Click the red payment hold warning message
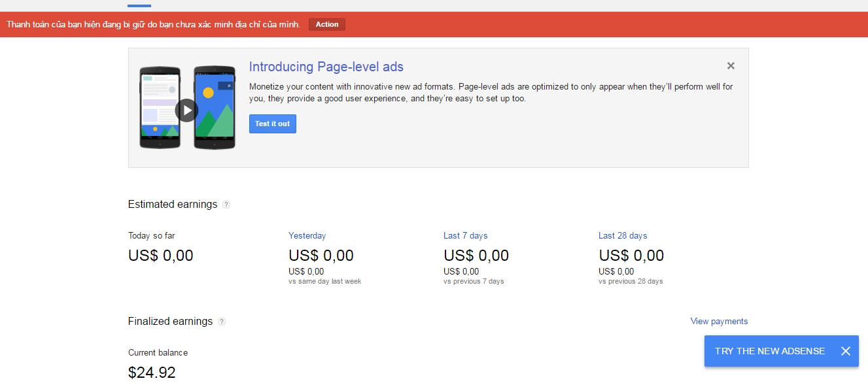Screen dimensions: 868x385 click(153, 24)
